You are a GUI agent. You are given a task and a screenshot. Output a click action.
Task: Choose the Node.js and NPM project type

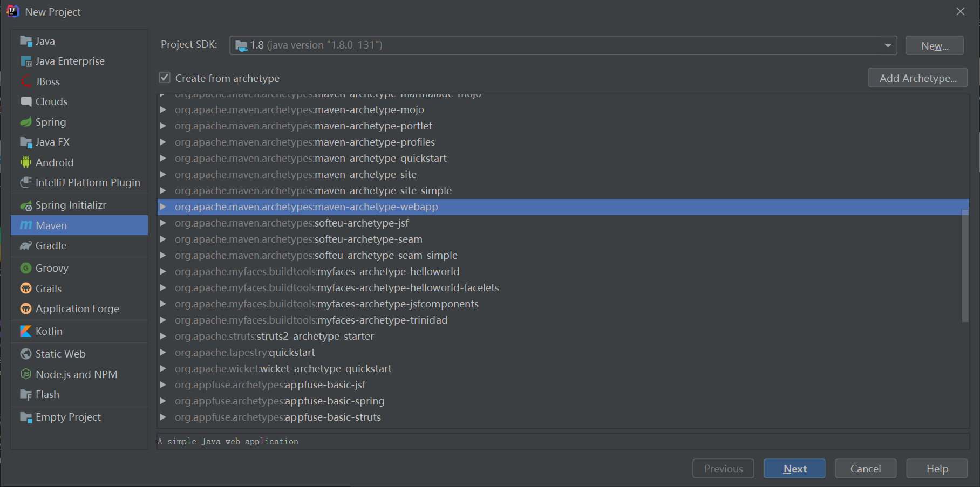pyautogui.click(x=76, y=374)
